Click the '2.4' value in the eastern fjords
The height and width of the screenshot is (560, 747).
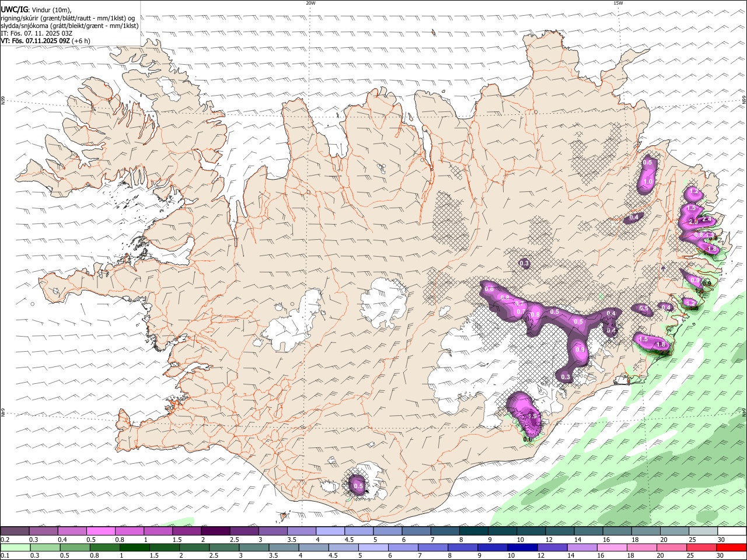(706, 219)
